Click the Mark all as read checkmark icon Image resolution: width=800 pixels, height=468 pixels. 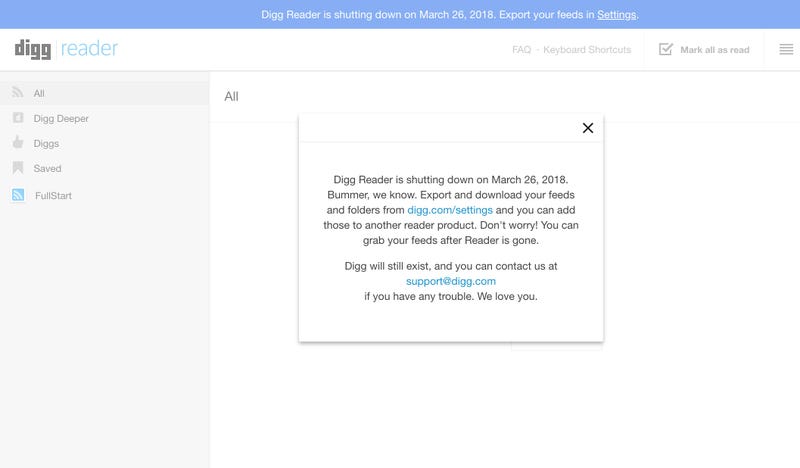(x=666, y=49)
